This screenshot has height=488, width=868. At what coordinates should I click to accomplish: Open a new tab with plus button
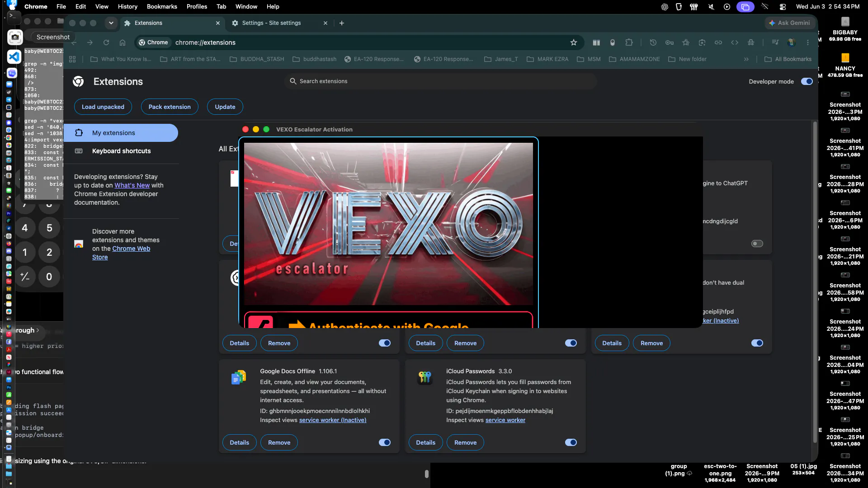tap(342, 23)
